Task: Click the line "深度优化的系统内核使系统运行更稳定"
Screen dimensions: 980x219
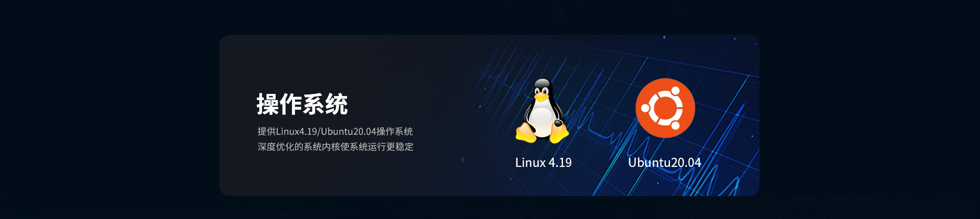Action: coord(335,147)
